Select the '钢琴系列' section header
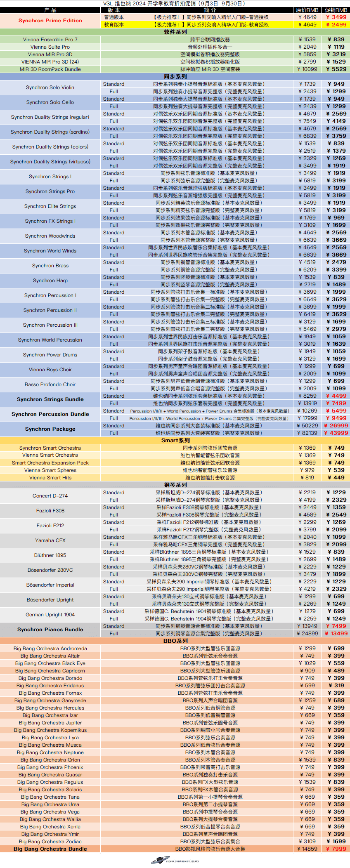 [x=175, y=485]
